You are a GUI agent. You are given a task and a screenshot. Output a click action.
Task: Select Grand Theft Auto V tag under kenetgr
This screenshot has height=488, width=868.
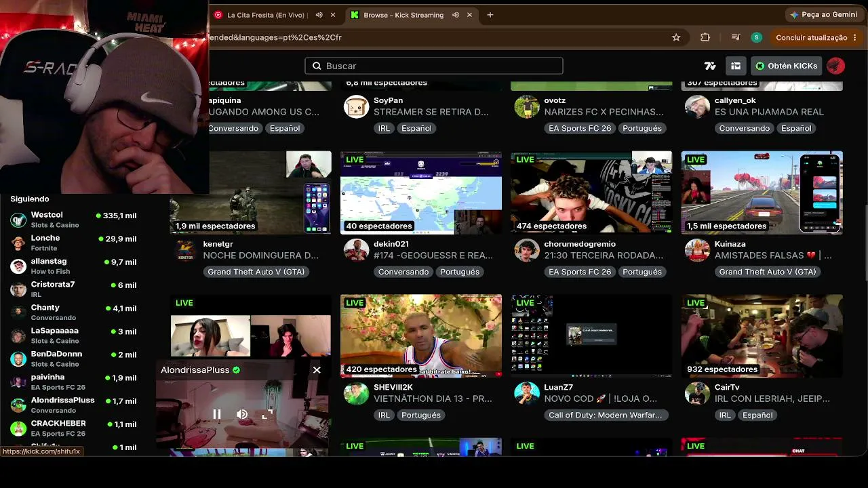pyautogui.click(x=256, y=272)
